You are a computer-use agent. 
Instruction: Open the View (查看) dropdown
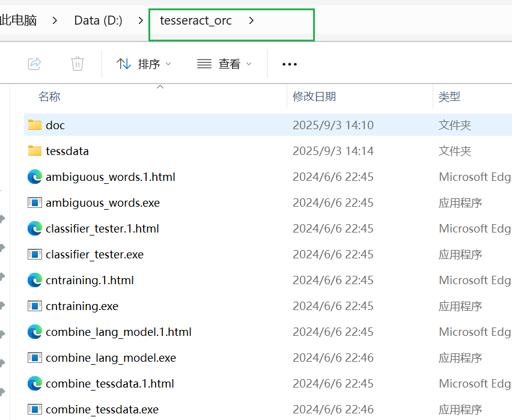[x=224, y=64]
